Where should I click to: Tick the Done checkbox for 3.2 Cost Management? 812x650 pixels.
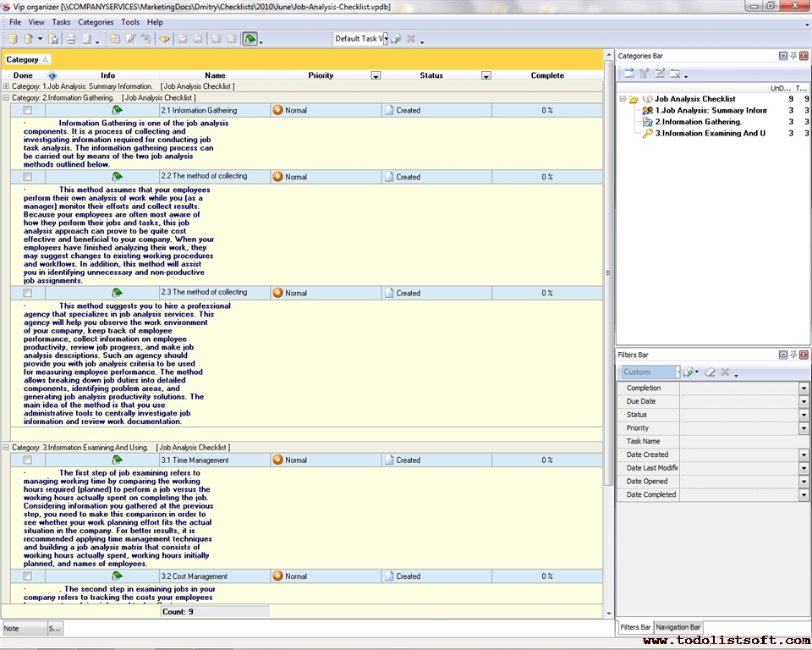pos(28,576)
